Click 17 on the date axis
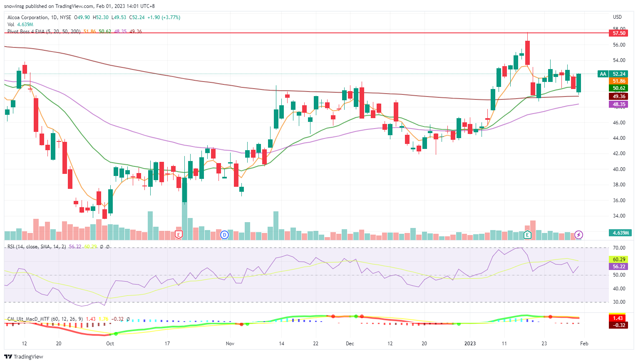The image size is (638, 364). 167,344
